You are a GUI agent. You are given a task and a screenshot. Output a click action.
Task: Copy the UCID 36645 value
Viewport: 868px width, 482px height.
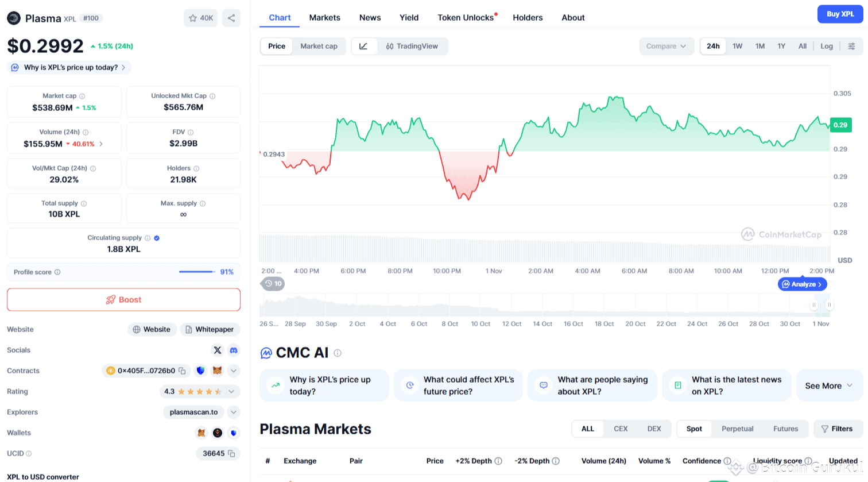click(231, 453)
